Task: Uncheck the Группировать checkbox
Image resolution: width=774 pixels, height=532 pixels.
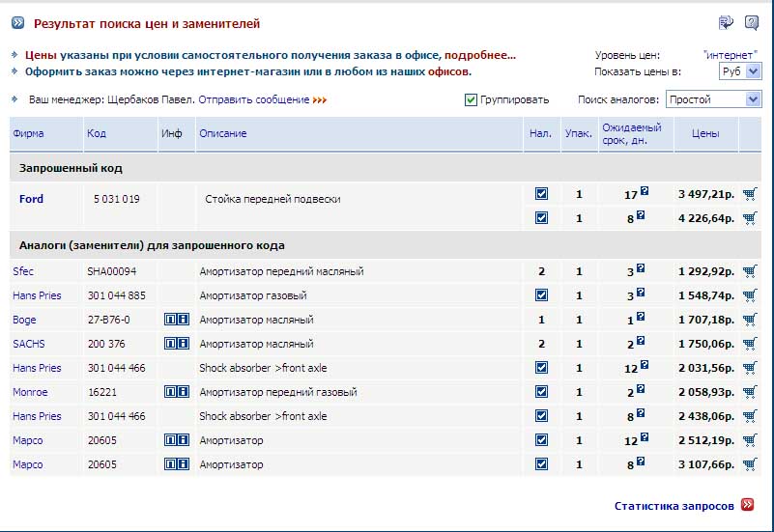Action: tap(471, 99)
